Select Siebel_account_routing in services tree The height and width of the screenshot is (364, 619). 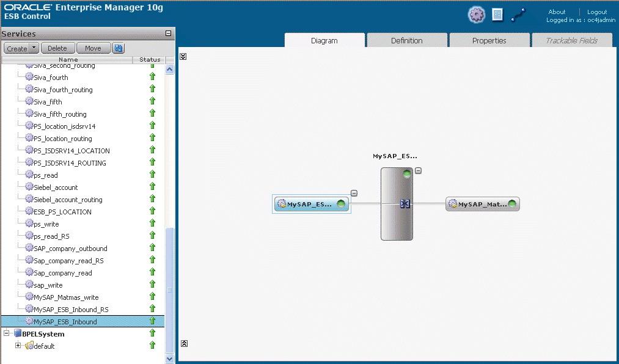click(68, 200)
